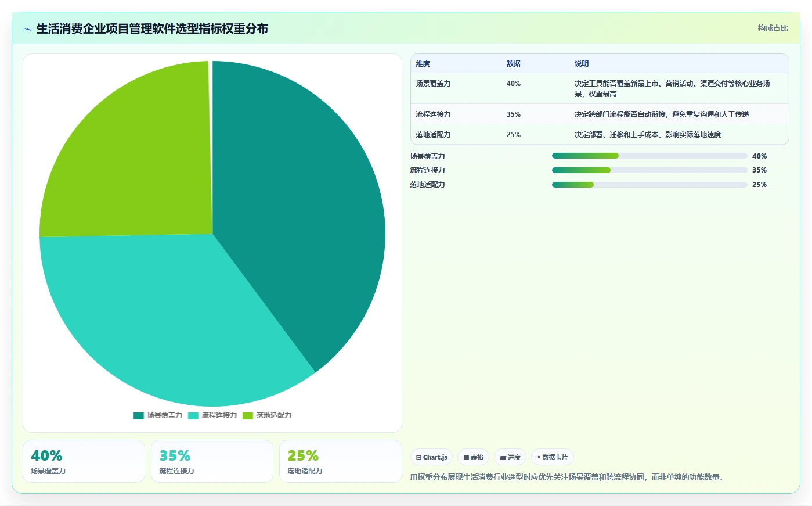Click the 落地适配力 25% progress bar

point(649,185)
